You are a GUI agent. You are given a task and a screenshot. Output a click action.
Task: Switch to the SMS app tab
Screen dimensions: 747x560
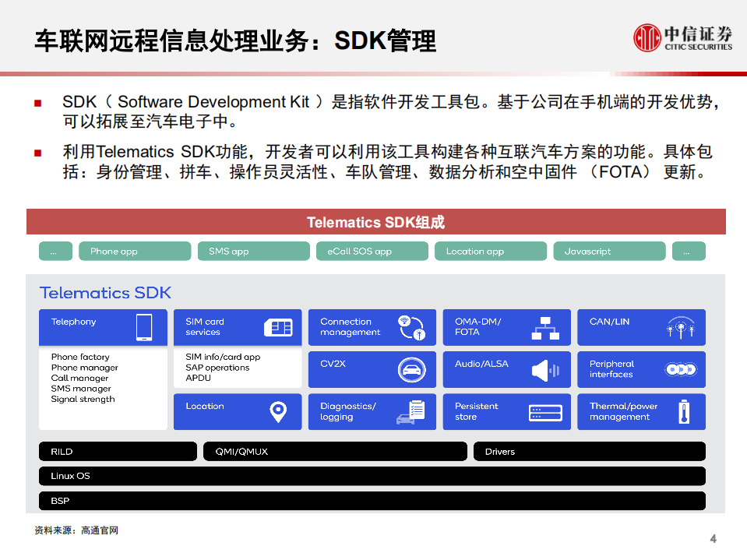pyautogui.click(x=253, y=251)
